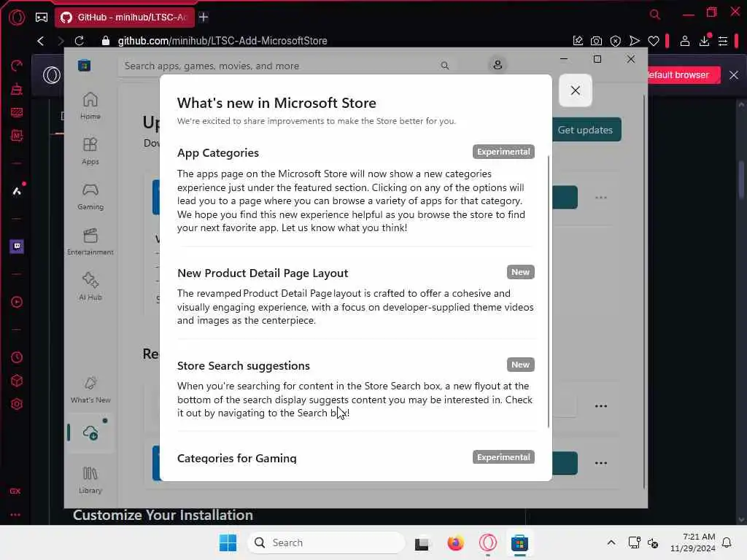
Task: Open more options for the middle listed row
Action: (x=601, y=406)
